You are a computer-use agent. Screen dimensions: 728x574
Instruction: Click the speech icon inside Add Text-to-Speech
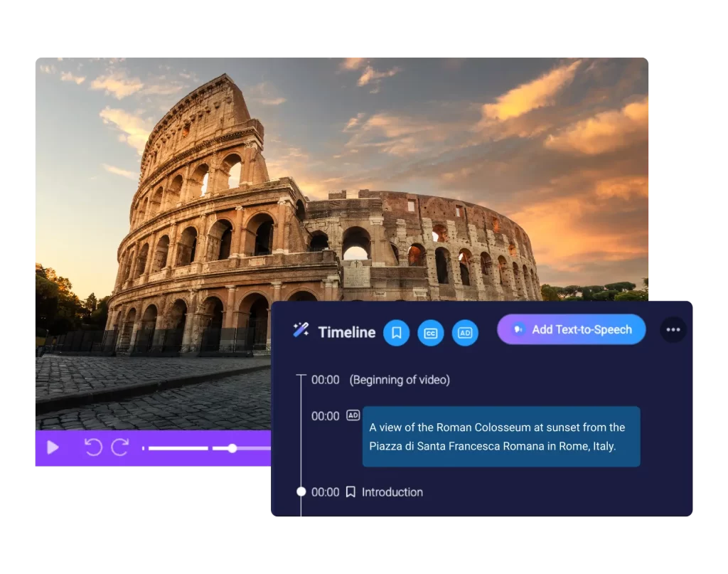point(518,329)
